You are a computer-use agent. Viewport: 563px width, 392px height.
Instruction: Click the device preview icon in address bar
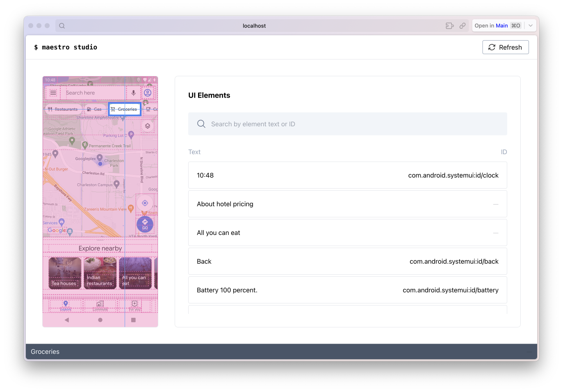pyautogui.click(x=450, y=25)
